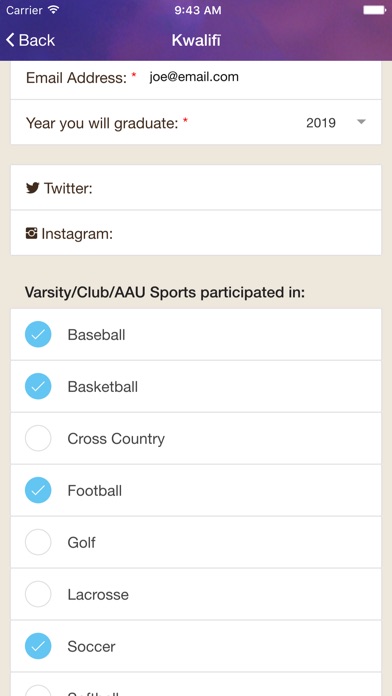Tap the partially visible Softball row

(x=196, y=684)
